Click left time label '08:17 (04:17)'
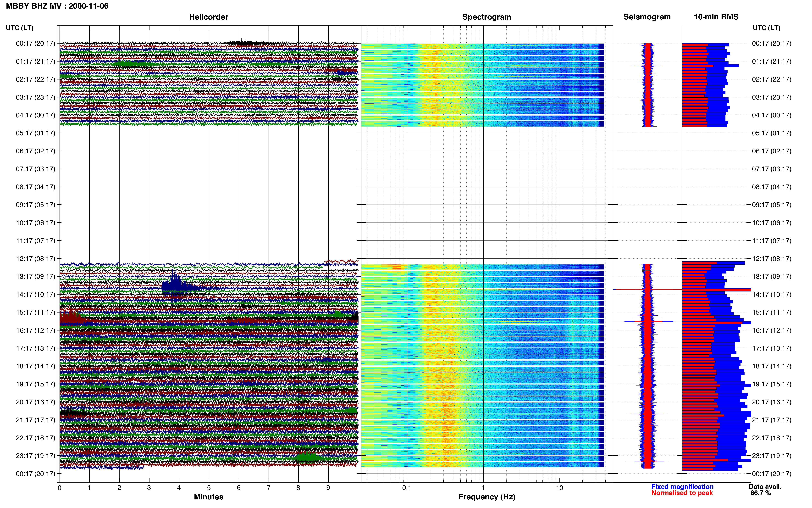Image resolution: width=812 pixels, height=508 pixels. click(36, 187)
